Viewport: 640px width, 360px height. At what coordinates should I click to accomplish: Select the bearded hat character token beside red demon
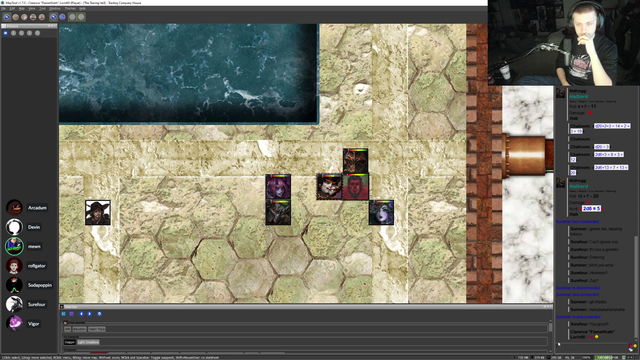pyautogui.click(x=329, y=187)
